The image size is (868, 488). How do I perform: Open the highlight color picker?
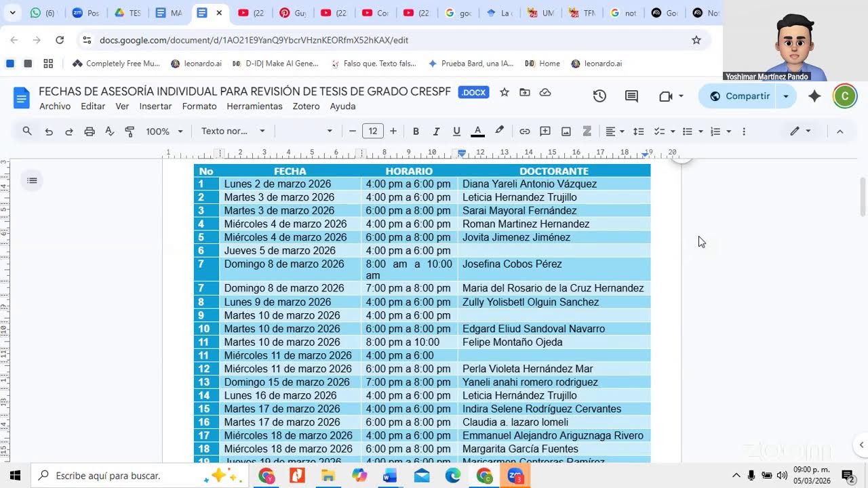coord(499,131)
